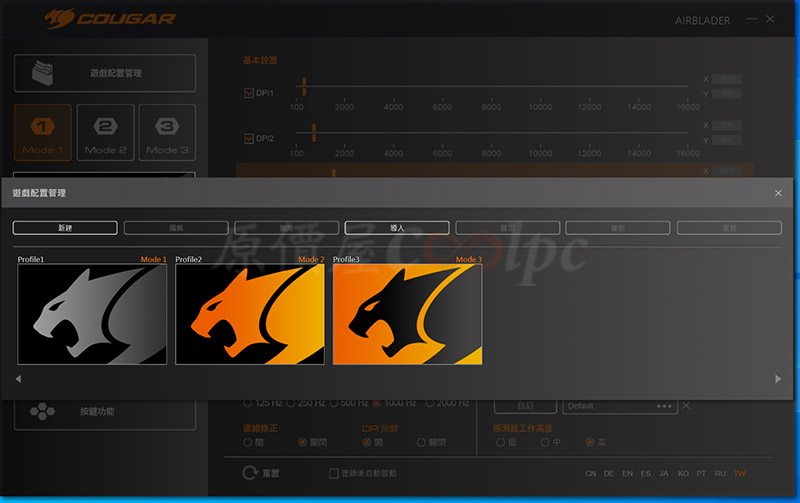Switch language to TW
Screen dimensions: 800x503
click(740, 473)
